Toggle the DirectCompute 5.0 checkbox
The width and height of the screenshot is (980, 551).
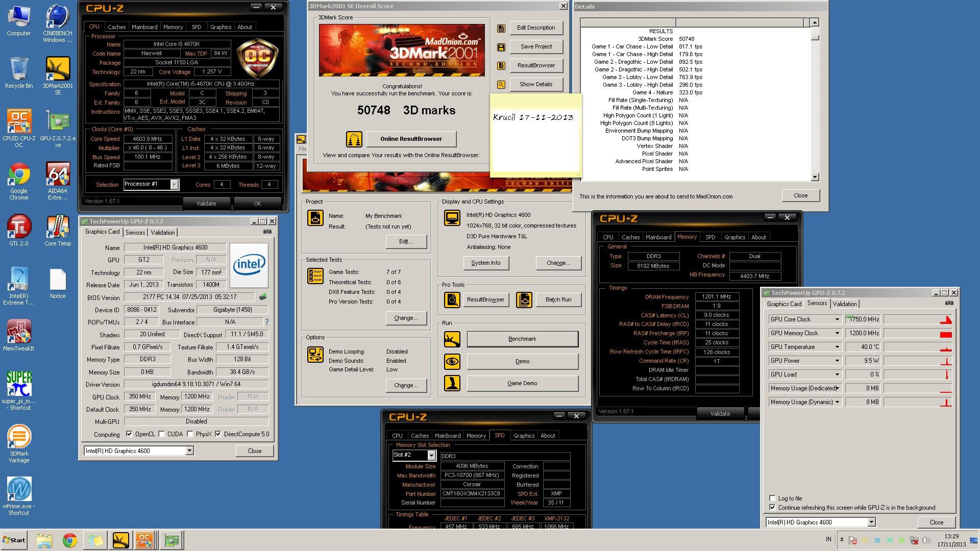pos(218,434)
